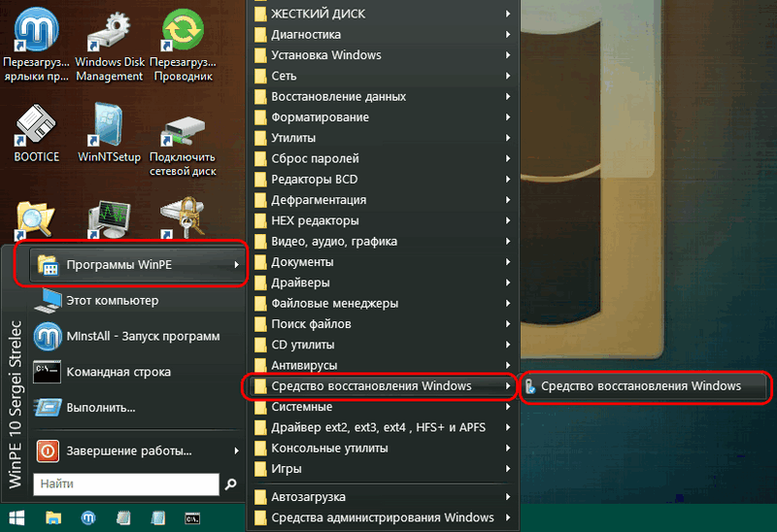Screen dimensions: 777x532
Task: Open Командная строка from start menu
Action: click(136, 372)
